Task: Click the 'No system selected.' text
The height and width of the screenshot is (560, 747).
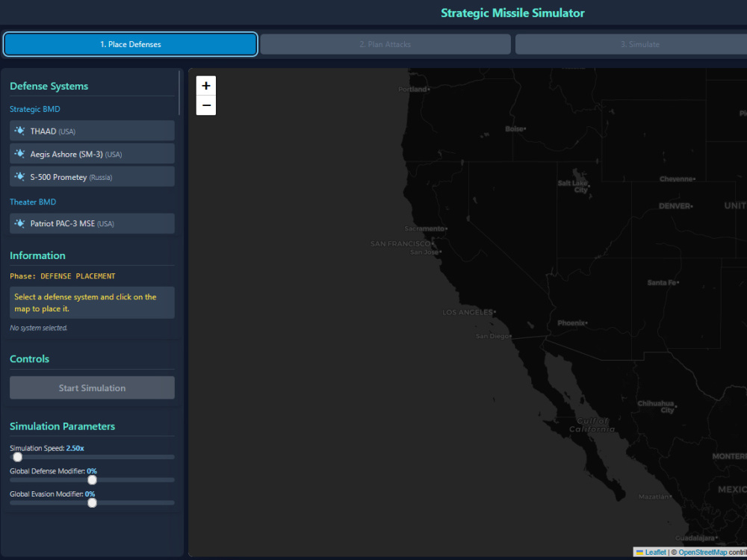Action: pos(39,328)
